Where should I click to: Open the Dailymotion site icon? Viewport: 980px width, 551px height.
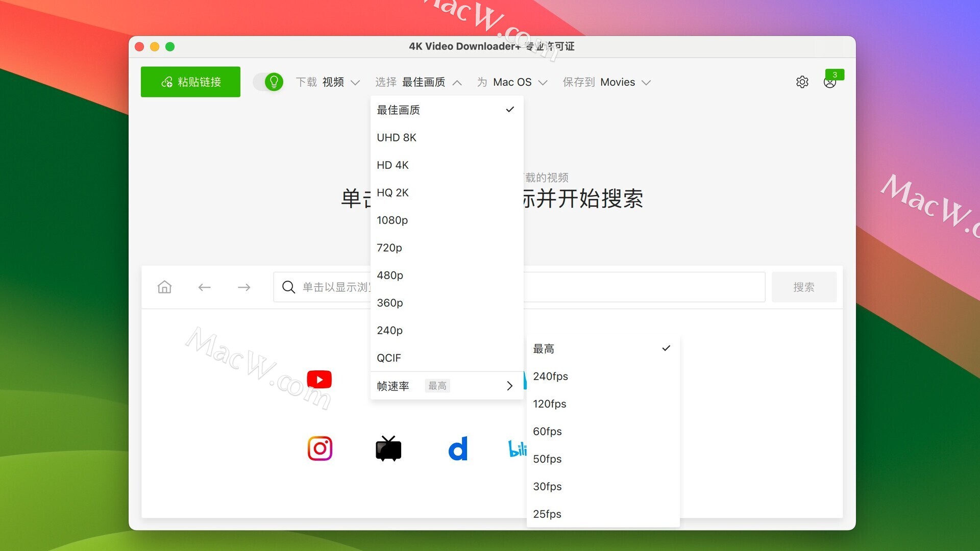pyautogui.click(x=458, y=448)
